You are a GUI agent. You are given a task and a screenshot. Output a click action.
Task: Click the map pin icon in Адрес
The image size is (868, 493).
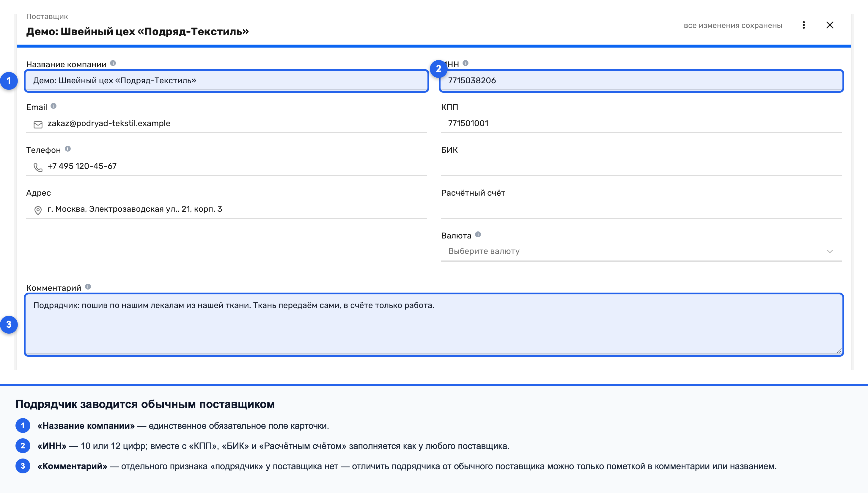pos(38,210)
